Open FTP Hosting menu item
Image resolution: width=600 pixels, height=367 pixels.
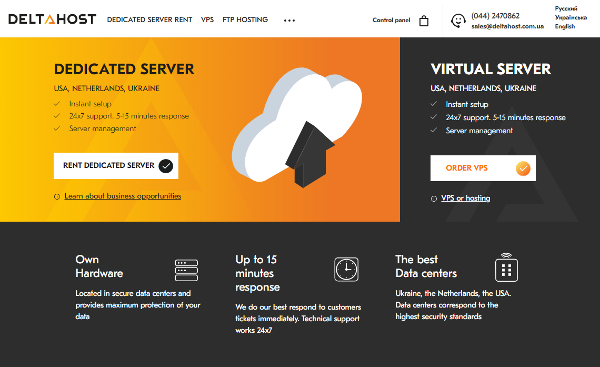pyautogui.click(x=245, y=20)
